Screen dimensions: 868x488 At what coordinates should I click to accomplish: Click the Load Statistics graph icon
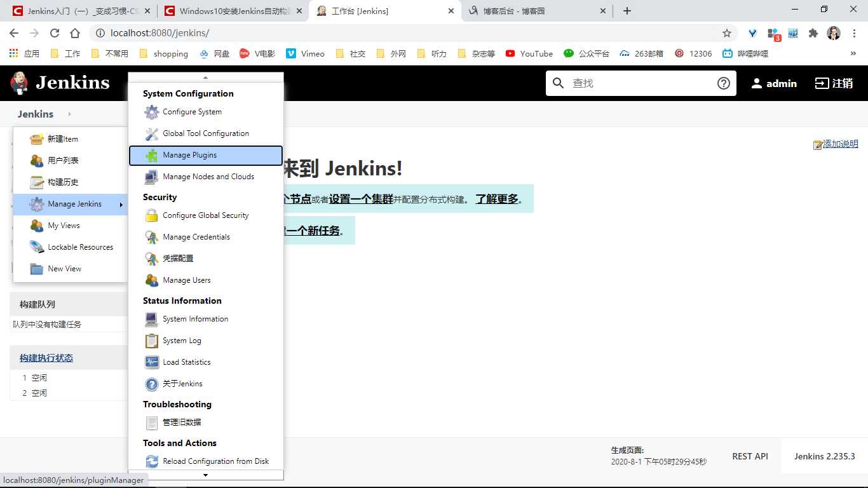[151, 362]
